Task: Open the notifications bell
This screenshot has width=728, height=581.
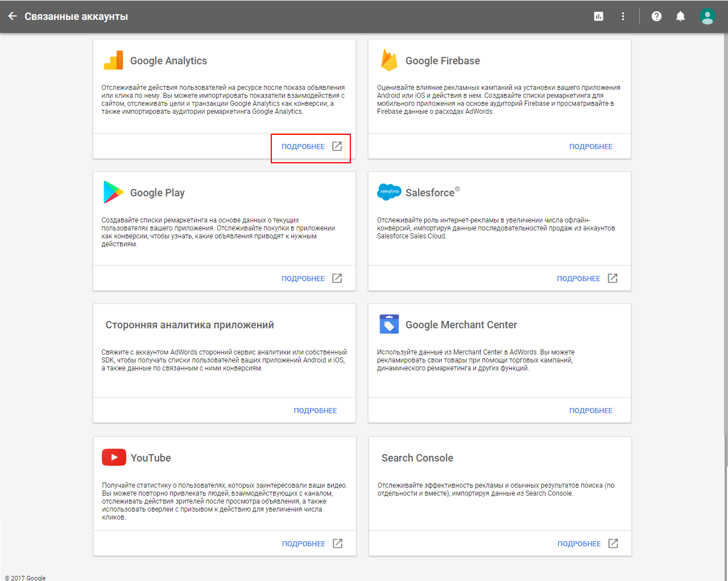Action: pyautogui.click(x=680, y=17)
